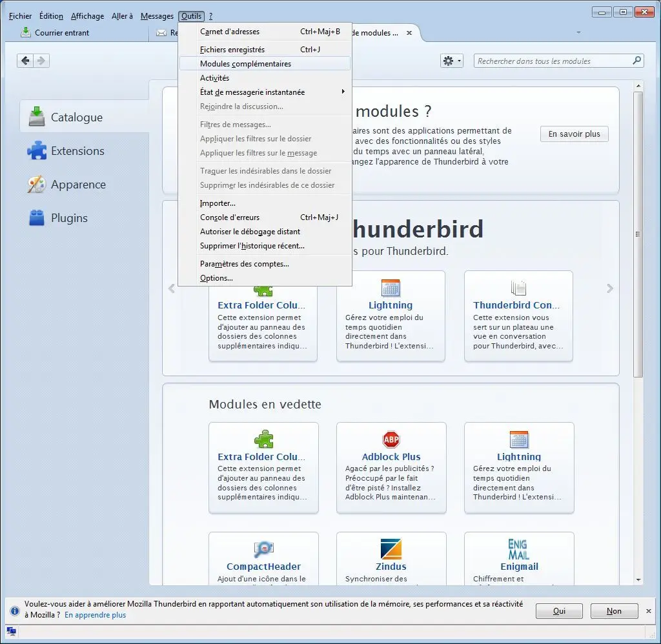The height and width of the screenshot is (644, 661).
Task: Expand État de messagerie instantanée submenu
Action: point(265,92)
